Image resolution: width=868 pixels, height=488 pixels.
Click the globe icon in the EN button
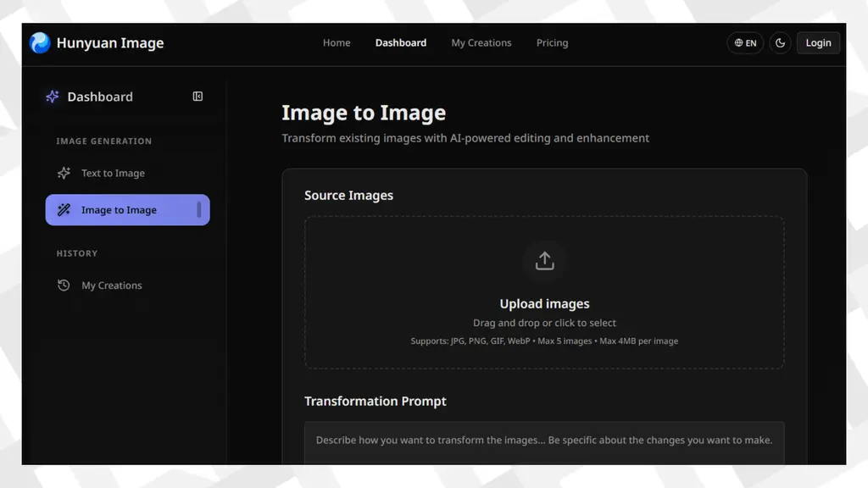[x=737, y=42]
